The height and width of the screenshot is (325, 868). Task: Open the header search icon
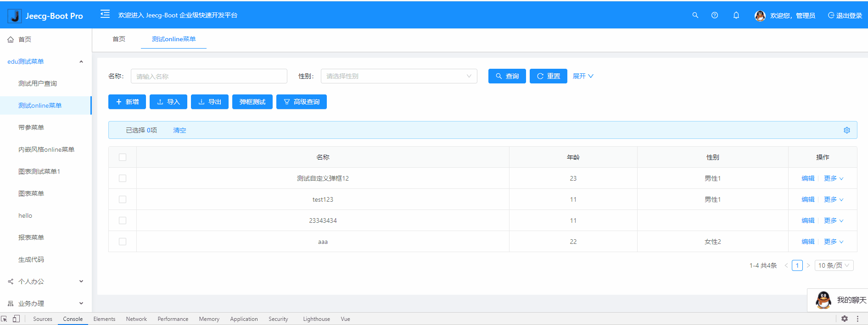tap(695, 15)
